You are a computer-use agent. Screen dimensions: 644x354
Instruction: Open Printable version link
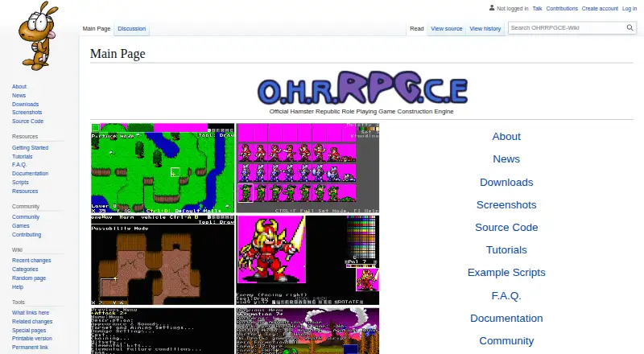(32, 339)
